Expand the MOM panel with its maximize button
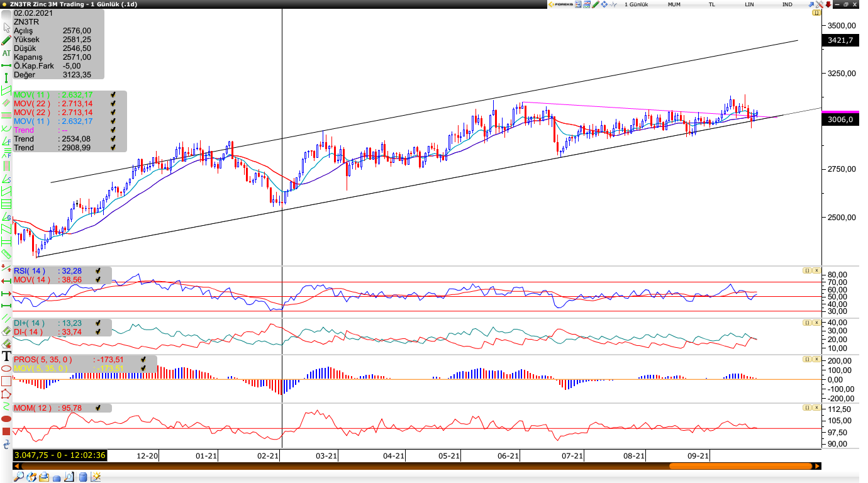The image size is (868, 483). 806,408
